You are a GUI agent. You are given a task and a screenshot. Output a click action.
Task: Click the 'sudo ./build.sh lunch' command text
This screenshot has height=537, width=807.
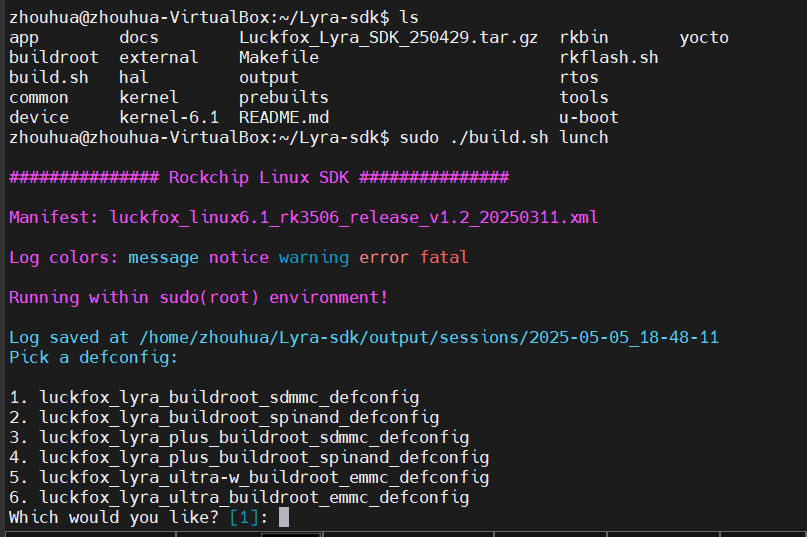tap(504, 137)
